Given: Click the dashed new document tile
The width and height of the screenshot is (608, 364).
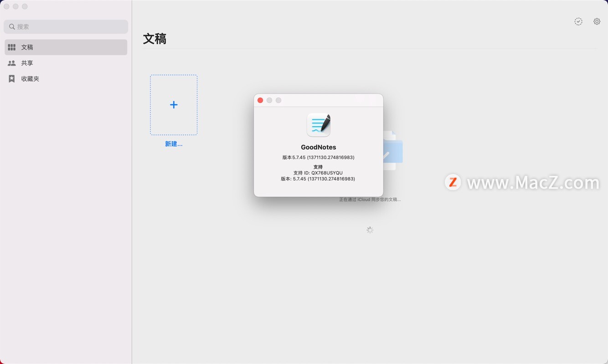Looking at the screenshot, I should (x=174, y=105).
